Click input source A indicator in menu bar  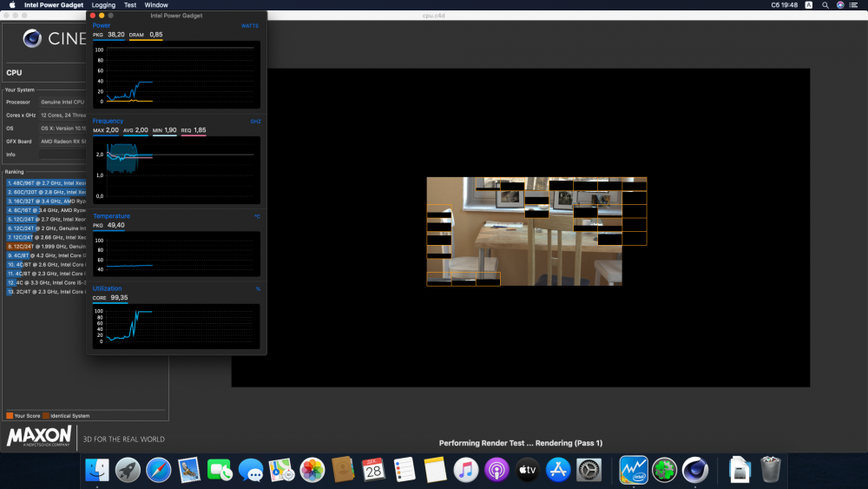click(809, 5)
